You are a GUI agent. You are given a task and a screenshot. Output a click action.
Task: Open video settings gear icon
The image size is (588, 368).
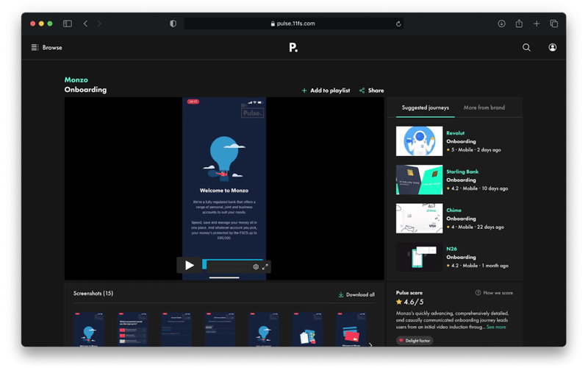click(x=256, y=266)
